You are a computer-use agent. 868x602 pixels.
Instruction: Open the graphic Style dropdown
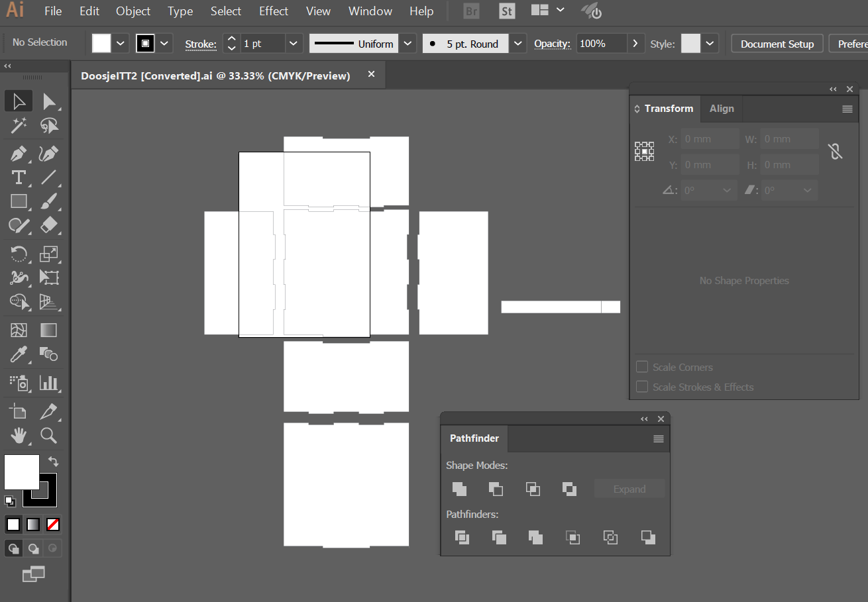pyautogui.click(x=710, y=44)
